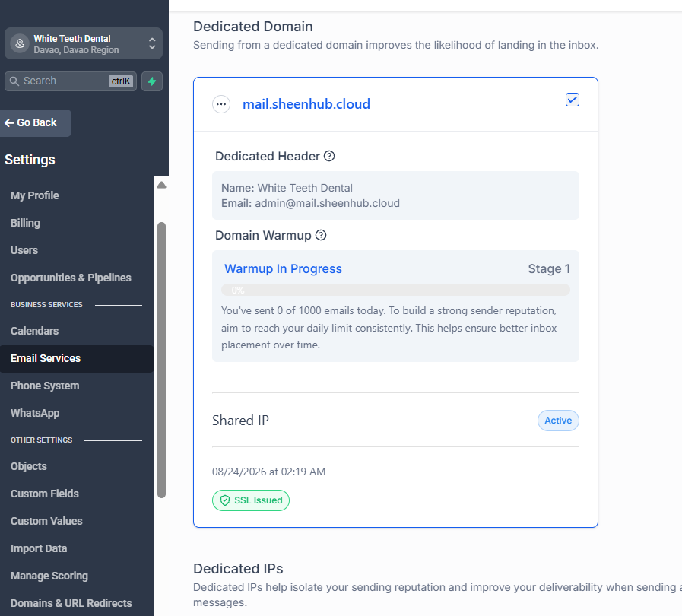Image resolution: width=682 pixels, height=616 pixels.
Task: Click the Warmup In Progress link
Action: click(x=283, y=269)
